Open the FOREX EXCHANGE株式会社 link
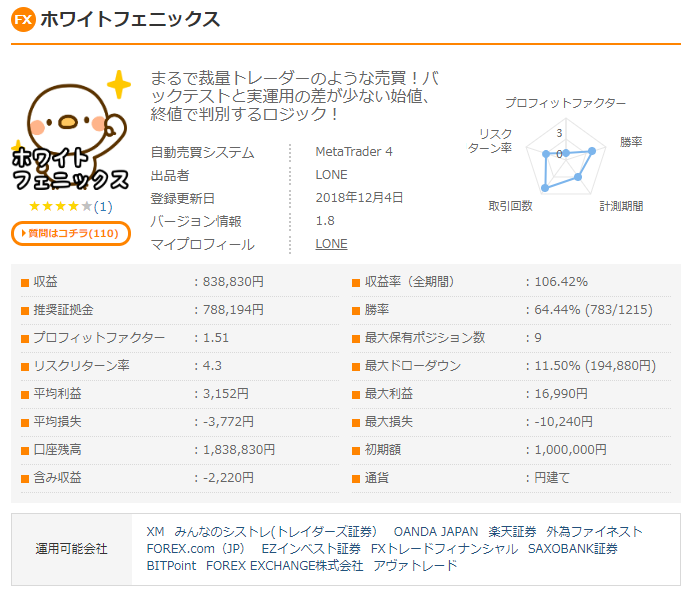The image size is (693, 602). 285,566
